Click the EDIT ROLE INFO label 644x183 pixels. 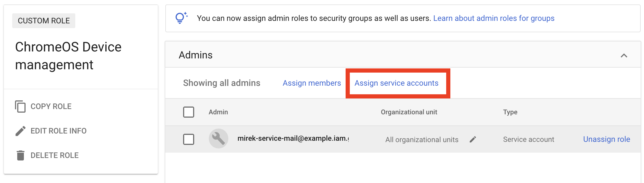tap(58, 131)
